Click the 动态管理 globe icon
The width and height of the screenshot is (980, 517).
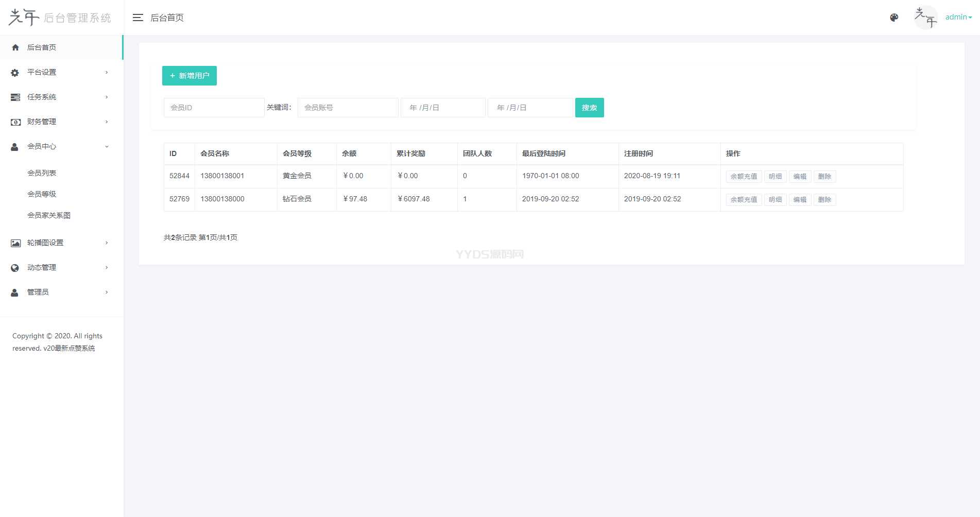[15, 268]
